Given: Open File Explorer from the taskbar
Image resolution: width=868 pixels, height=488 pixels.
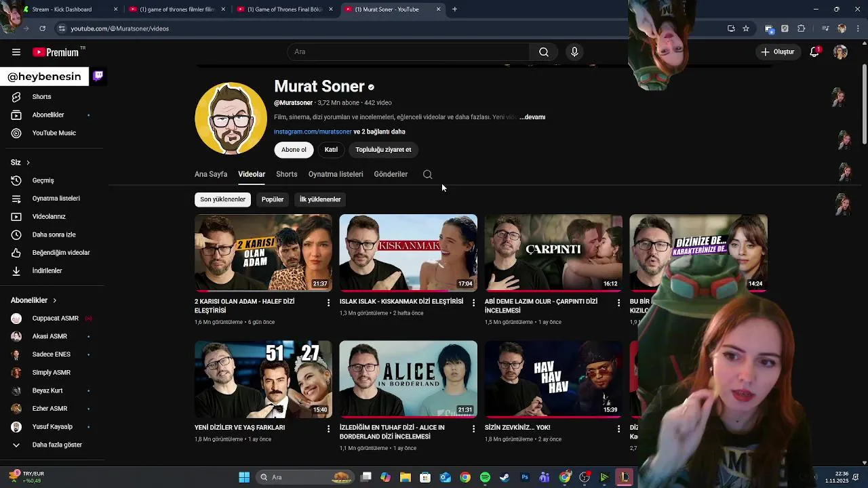Looking at the screenshot, I should click(x=406, y=477).
